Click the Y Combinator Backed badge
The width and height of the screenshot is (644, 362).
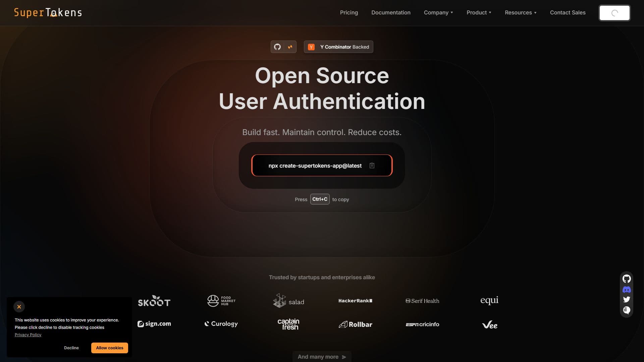(338, 47)
